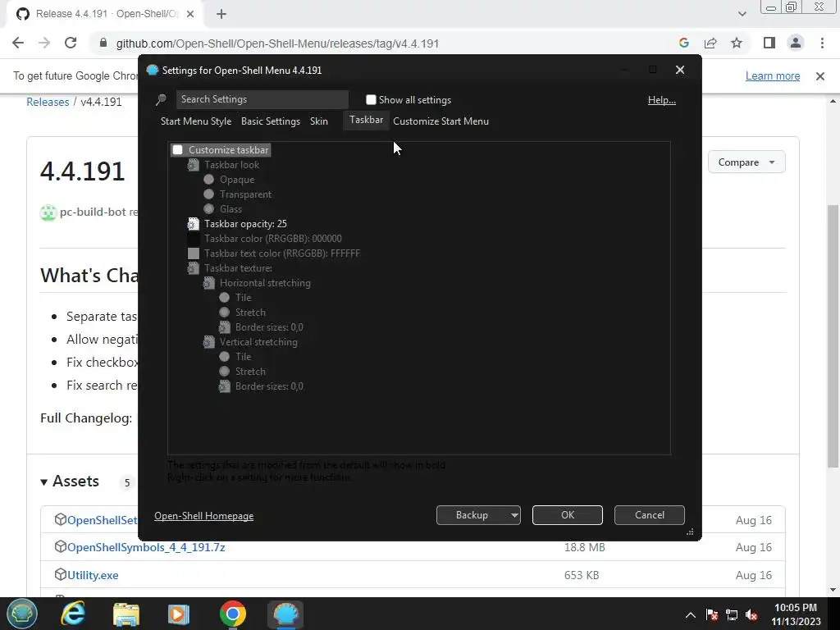Click the muted volume tray icon
This screenshot has height=630, width=840.
[751, 614]
